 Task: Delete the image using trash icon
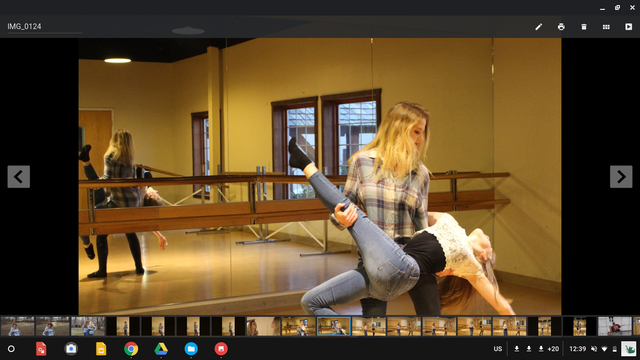(x=584, y=27)
